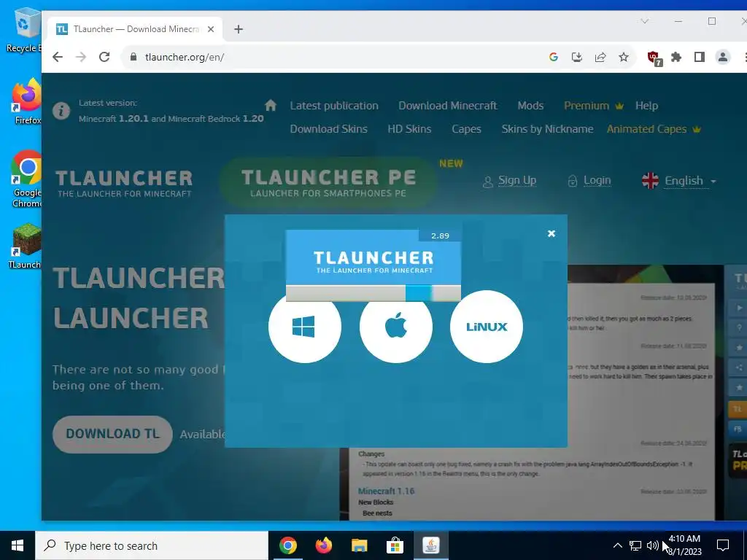
Task: Select the Firefox desktop shortcut
Action: click(x=27, y=101)
